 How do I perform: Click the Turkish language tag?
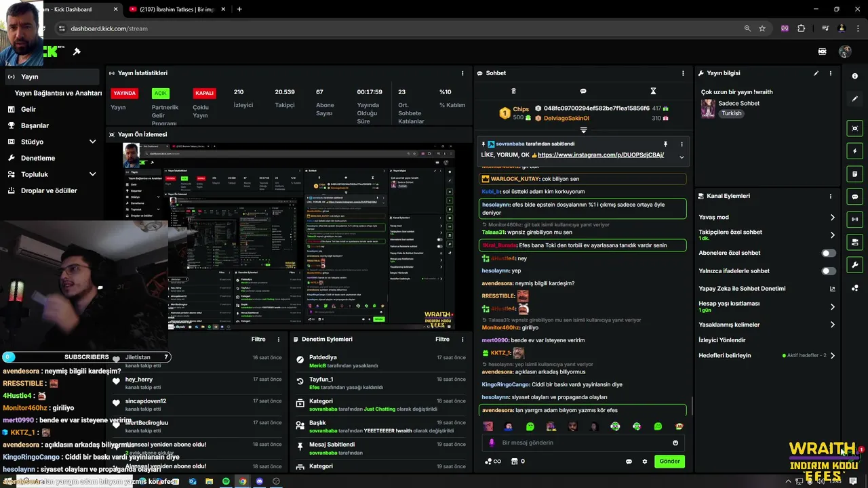732,113
